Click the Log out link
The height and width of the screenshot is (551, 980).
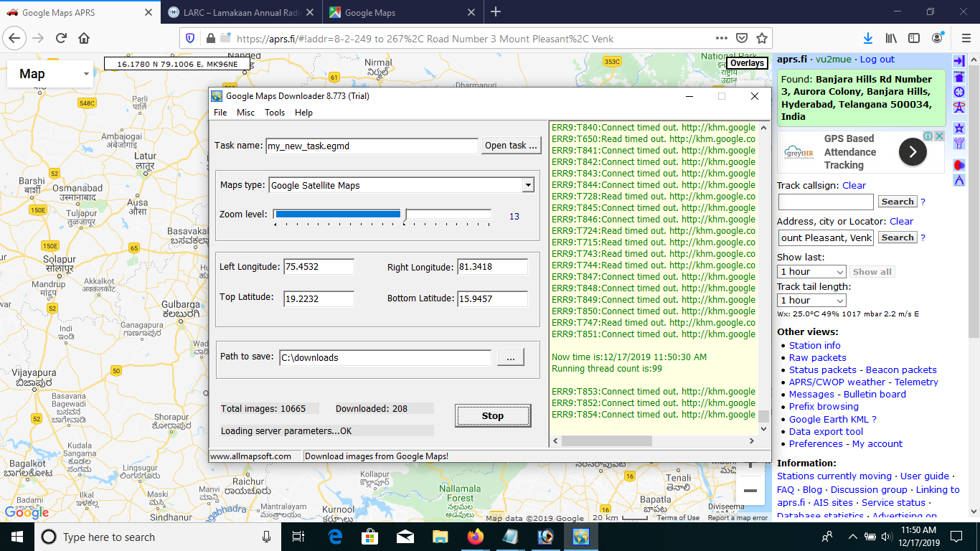(877, 60)
